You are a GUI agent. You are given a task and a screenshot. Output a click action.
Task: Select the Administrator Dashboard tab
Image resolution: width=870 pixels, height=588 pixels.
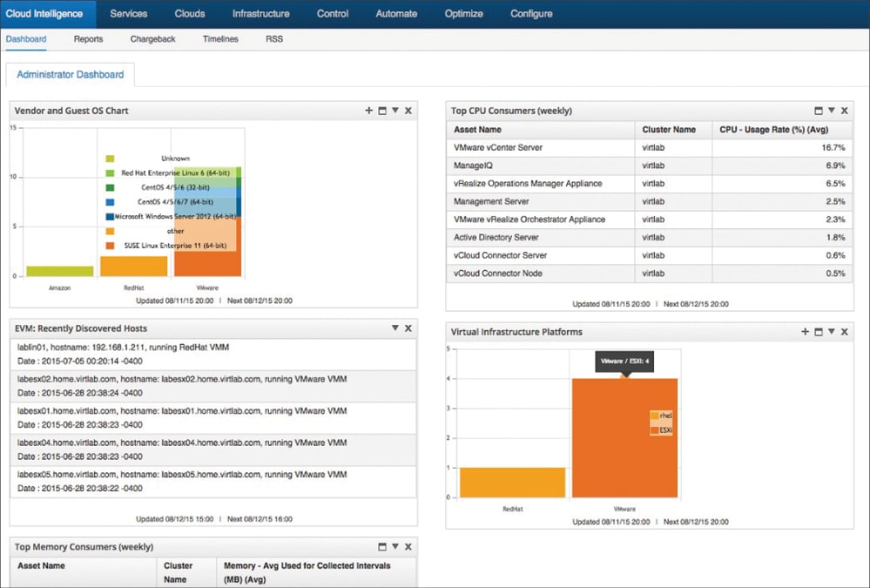point(70,75)
